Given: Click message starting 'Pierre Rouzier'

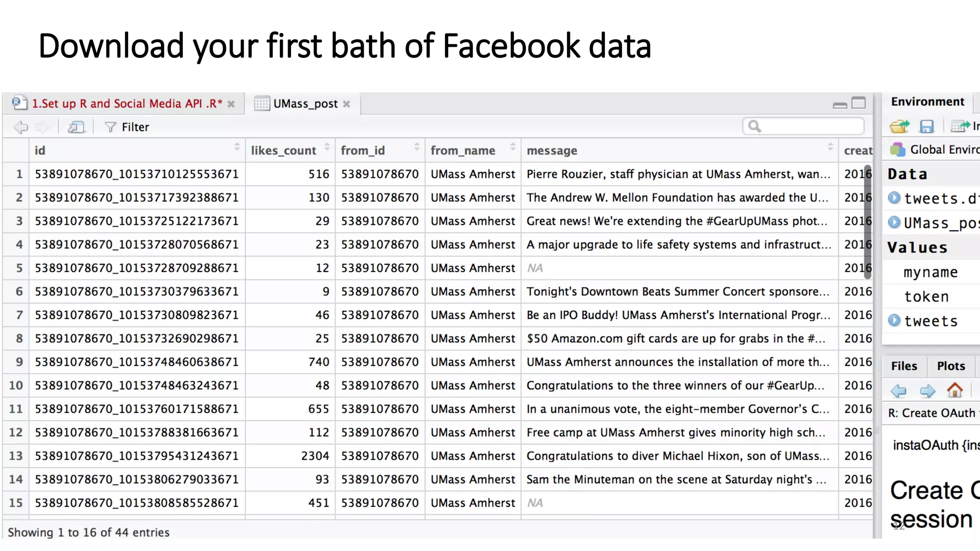Looking at the screenshot, I should (x=679, y=174).
